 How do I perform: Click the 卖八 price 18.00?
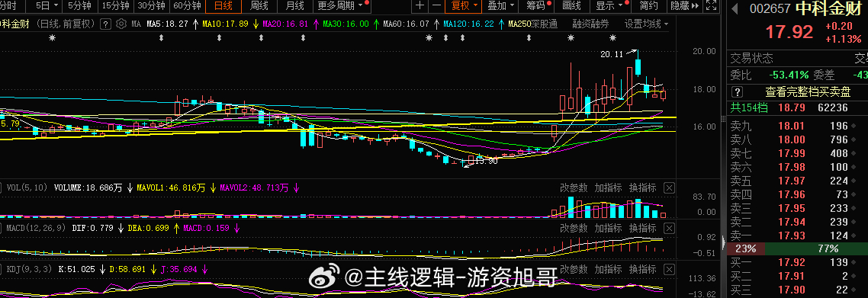coord(792,140)
